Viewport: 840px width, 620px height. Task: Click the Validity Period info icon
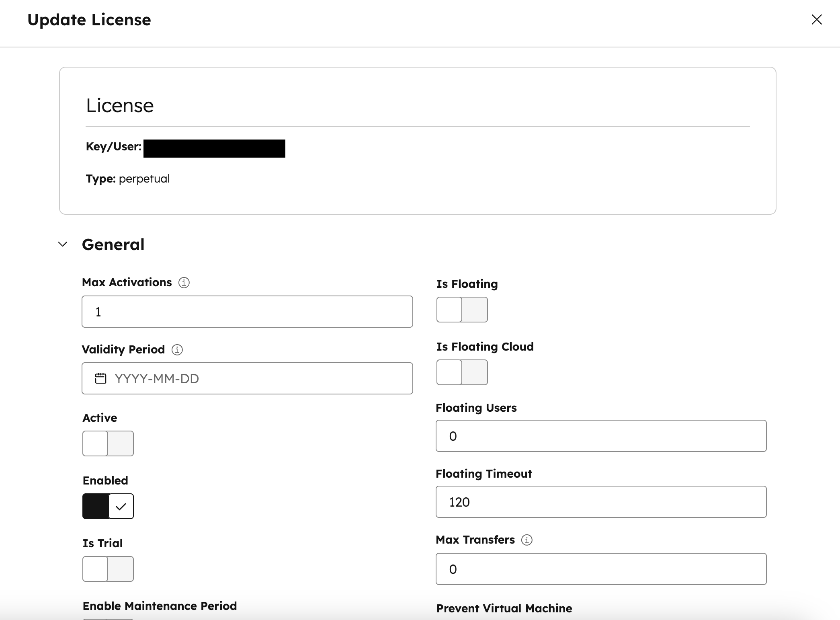pos(177,350)
